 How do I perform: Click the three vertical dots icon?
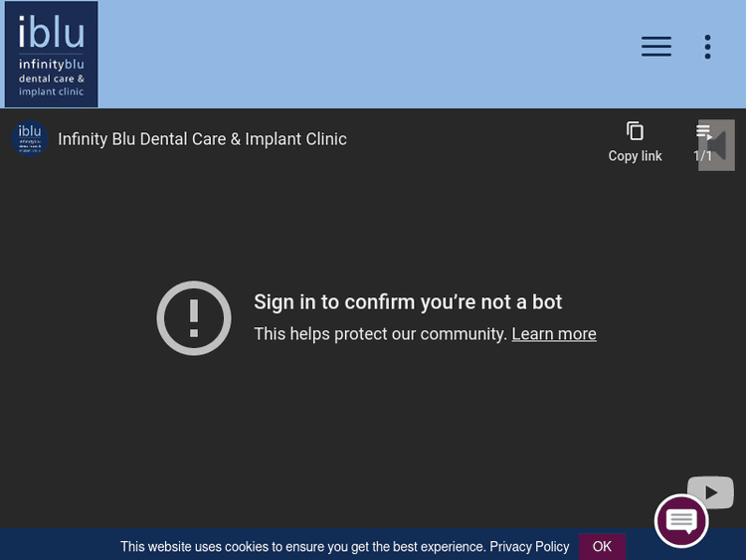707,47
